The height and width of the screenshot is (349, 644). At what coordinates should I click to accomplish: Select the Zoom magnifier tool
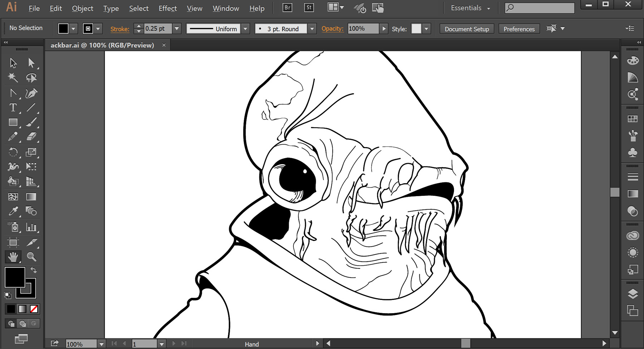[31, 257]
